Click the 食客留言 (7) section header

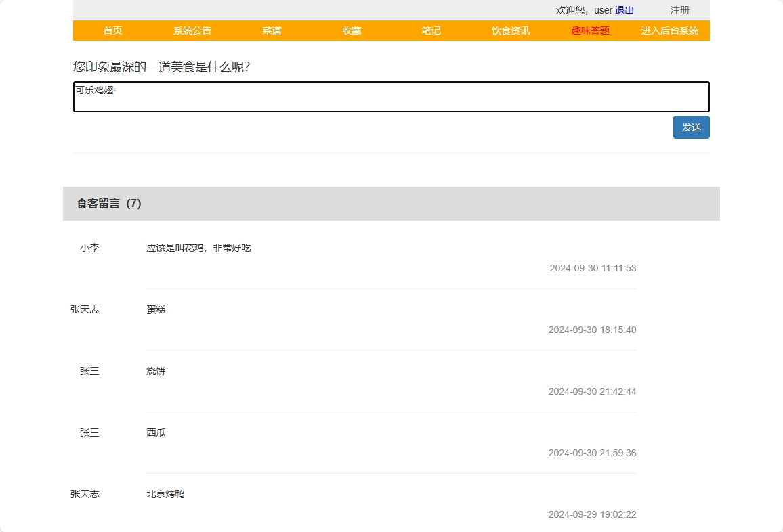108,203
